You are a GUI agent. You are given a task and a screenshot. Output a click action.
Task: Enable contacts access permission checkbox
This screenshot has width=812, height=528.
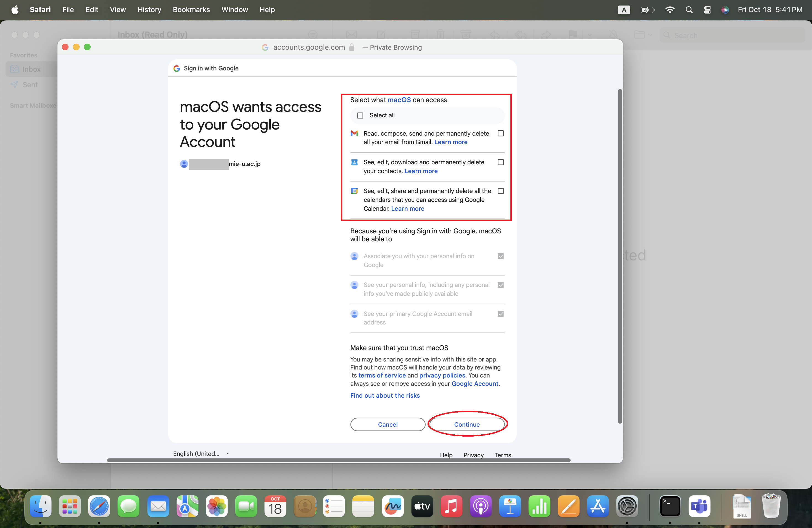(x=500, y=162)
